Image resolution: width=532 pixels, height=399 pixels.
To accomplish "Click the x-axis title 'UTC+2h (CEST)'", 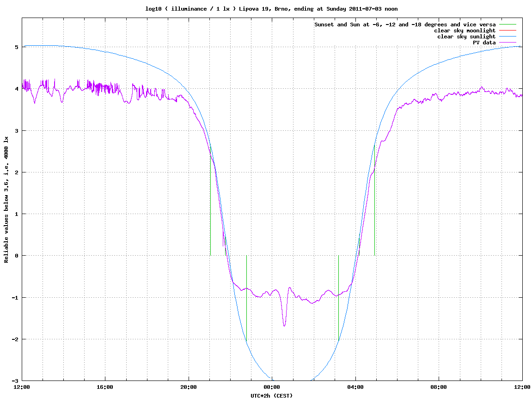I will (x=271, y=396).
